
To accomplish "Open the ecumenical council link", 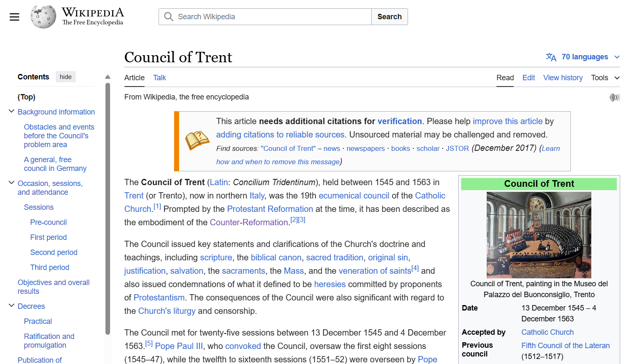I will (x=354, y=196).
